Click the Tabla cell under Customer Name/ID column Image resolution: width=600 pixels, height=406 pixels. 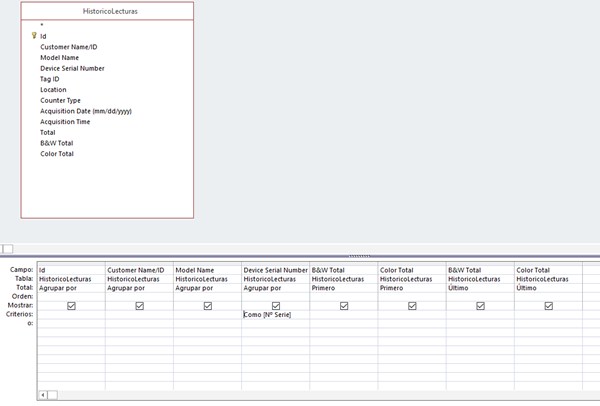point(139,278)
